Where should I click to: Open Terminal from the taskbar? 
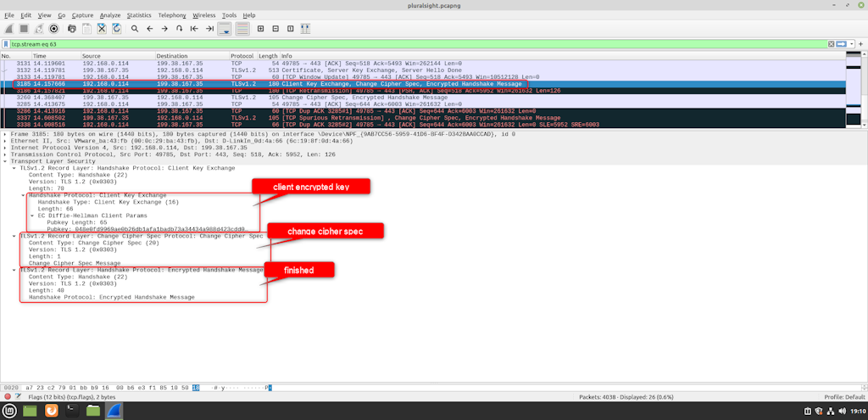point(72,411)
